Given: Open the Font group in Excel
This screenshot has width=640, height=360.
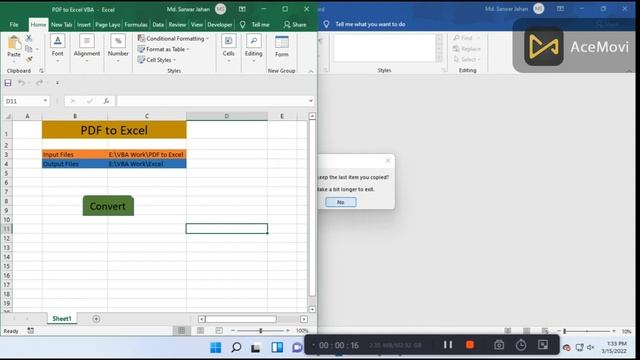Looking at the screenshot, I should point(58,48).
